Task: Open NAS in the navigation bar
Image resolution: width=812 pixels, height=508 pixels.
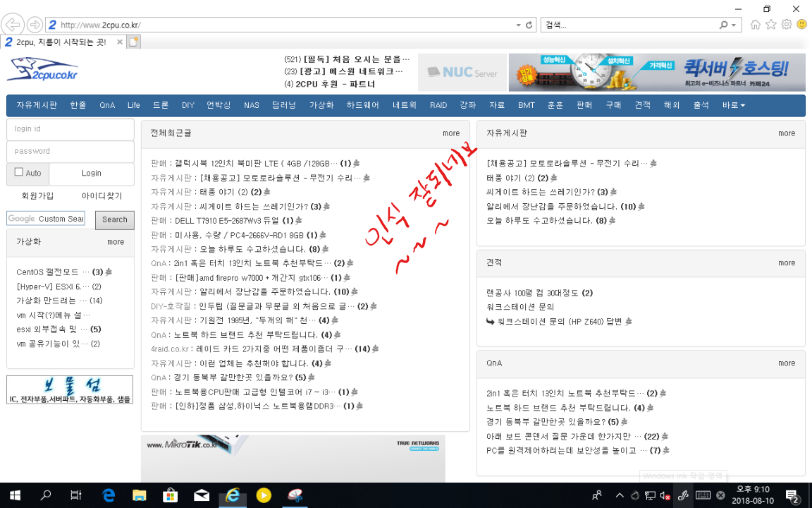Action: coord(251,105)
